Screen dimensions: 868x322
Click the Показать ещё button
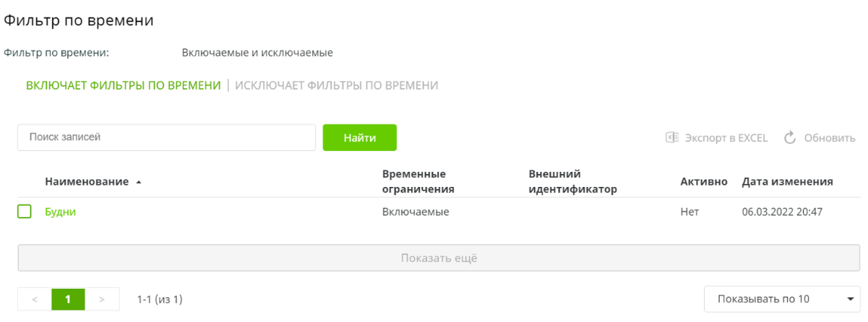click(x=438, y=258)
